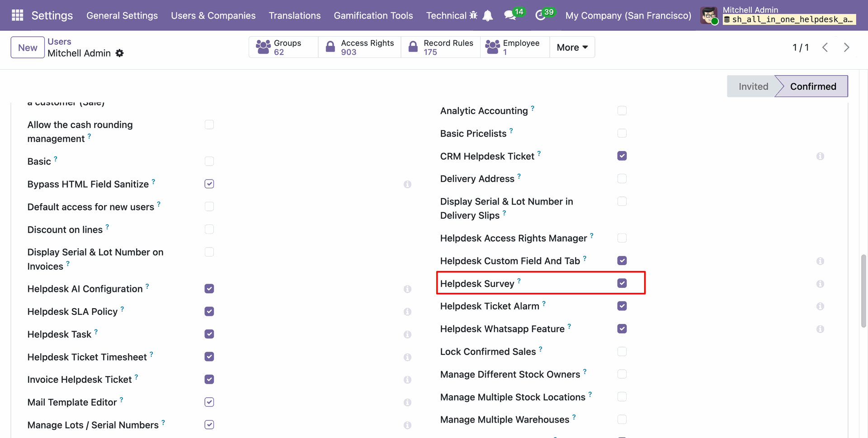The height and width of the screenshot is (438, 868).
Task: Go to the next record arrow
Action: 846,48
